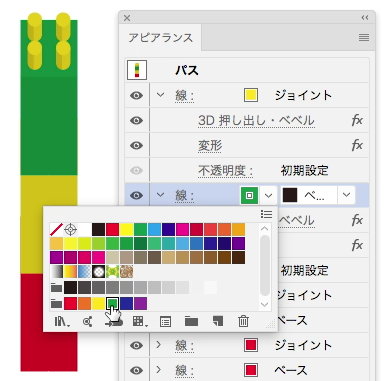
Task: Open the 変形 effect settings
Action: [x=210, y=146]
